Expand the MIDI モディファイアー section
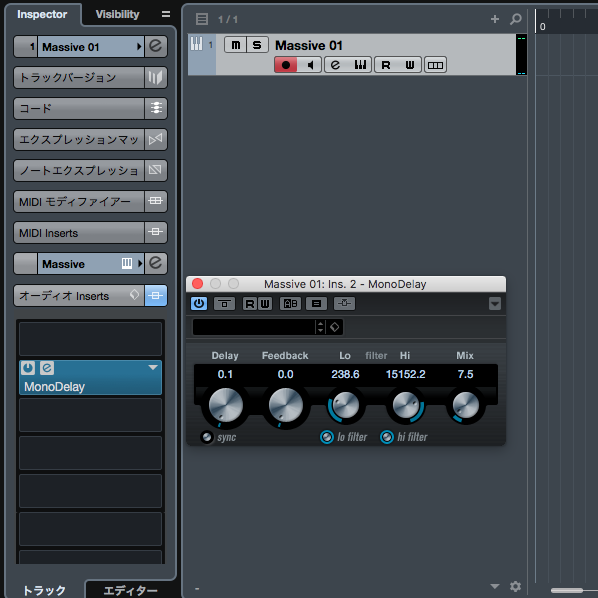 (79, 201)
